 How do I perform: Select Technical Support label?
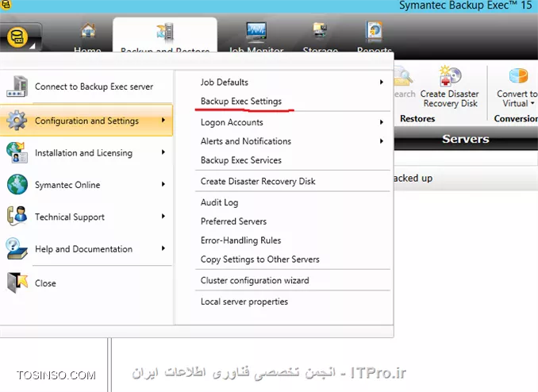(70, 217)
